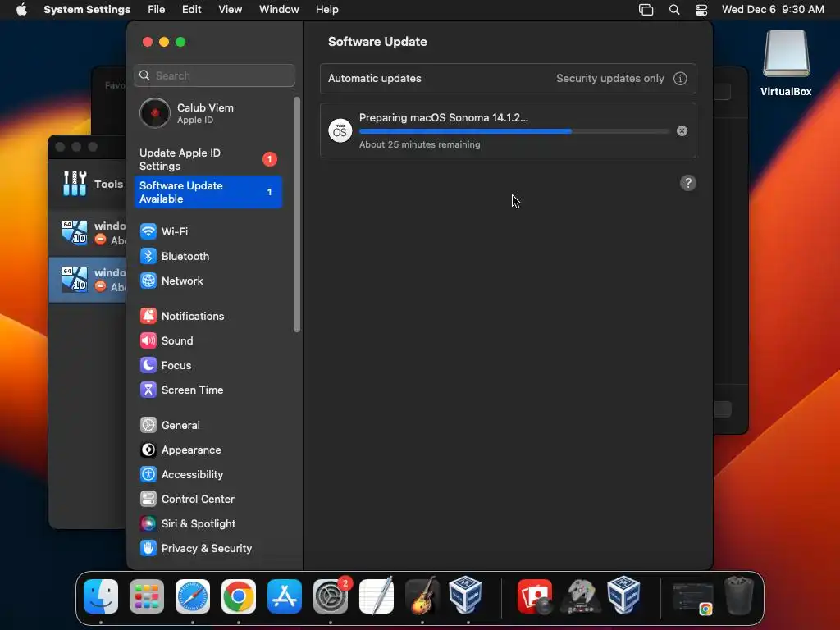
Task: Open the System Settings app menu
Action: [x=87, y=10]
